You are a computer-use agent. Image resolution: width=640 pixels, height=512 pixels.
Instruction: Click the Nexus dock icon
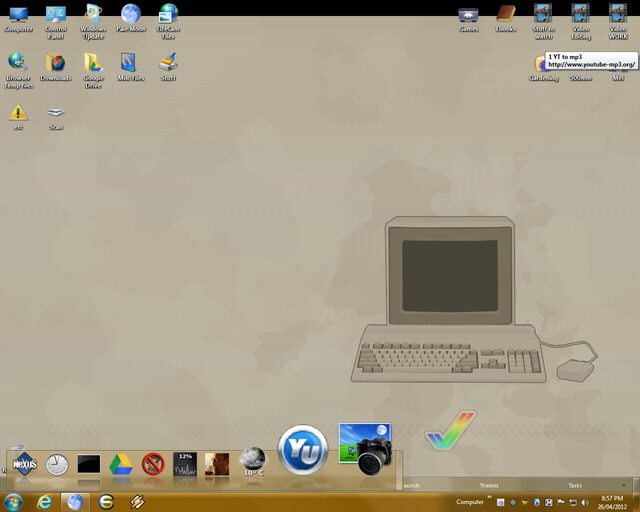pos(24,464)
